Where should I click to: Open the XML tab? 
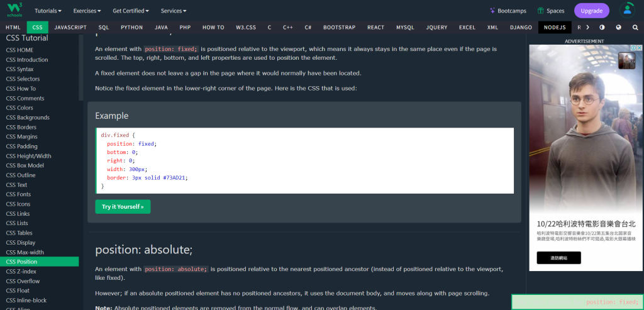(x=493, y=28)
